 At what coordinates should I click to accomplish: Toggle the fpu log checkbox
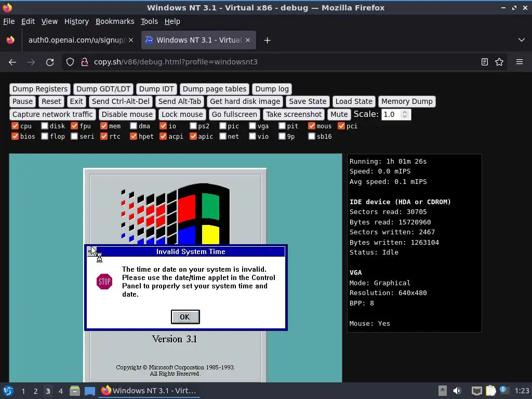[74, 126]
